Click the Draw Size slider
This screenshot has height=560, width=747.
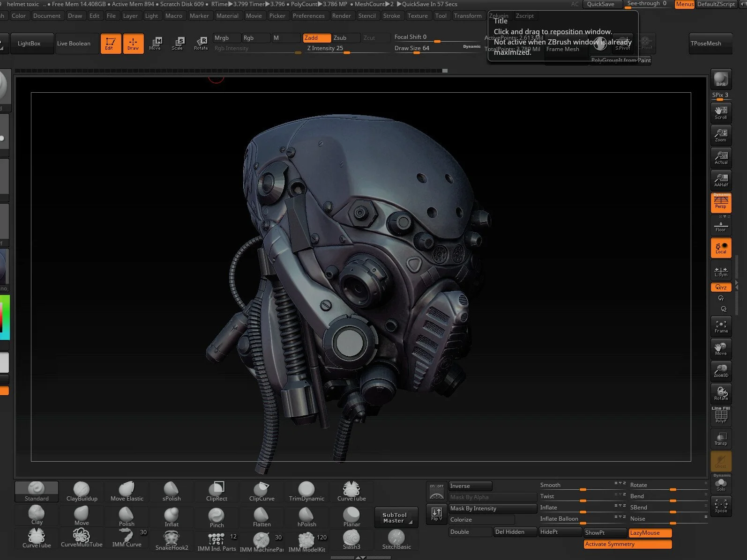[x=437, y=49]
